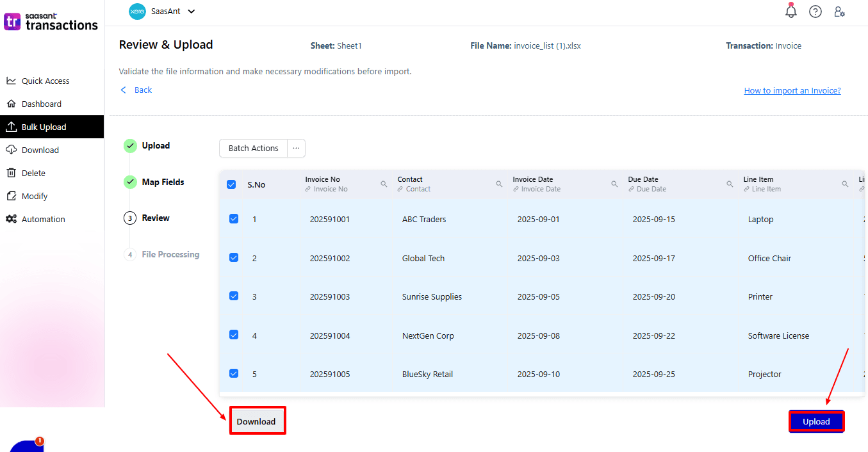Click the help question mark icon
Image resolution: width=868 pixels, height=452 pixels.
pos(815,12)
